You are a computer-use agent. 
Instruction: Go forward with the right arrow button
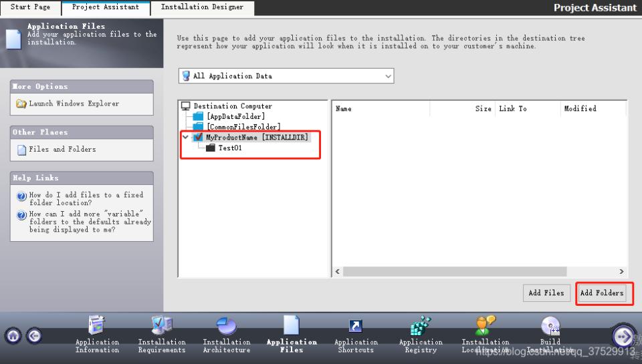coord(623,336)
